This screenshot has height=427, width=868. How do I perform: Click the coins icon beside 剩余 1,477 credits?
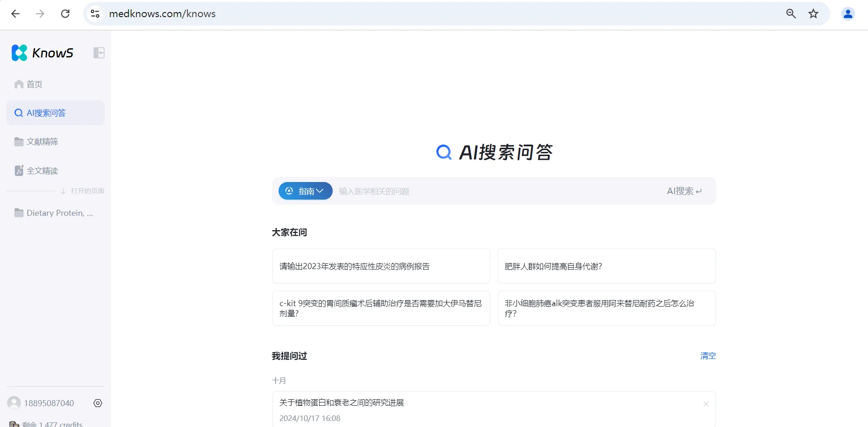[13, 423]
